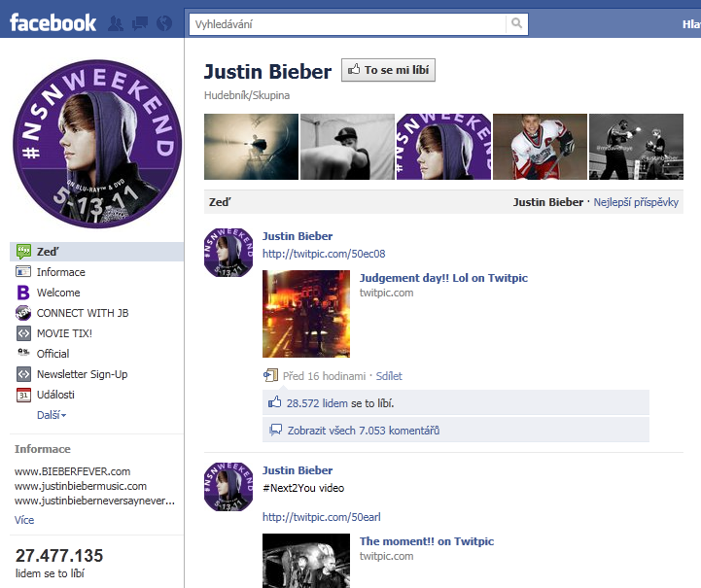Click the Více link under Informace
This screenshot has width=701, height=588.
(24, 520)
